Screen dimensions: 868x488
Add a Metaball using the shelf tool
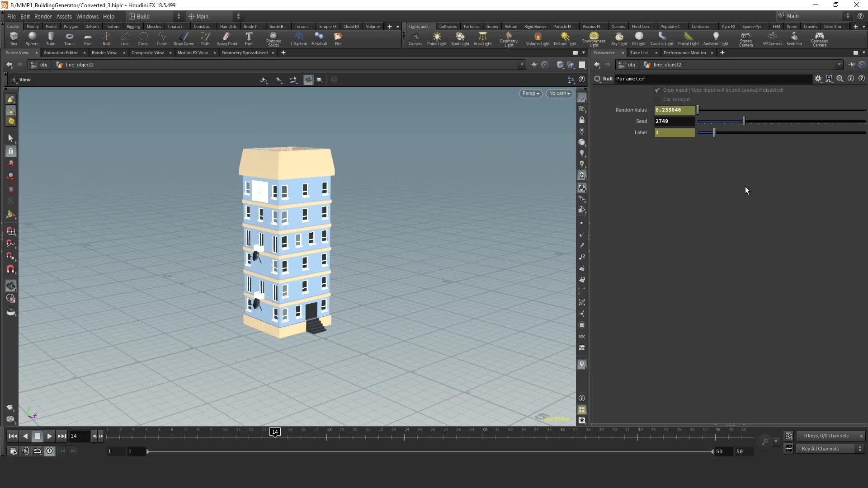[320, 38]
